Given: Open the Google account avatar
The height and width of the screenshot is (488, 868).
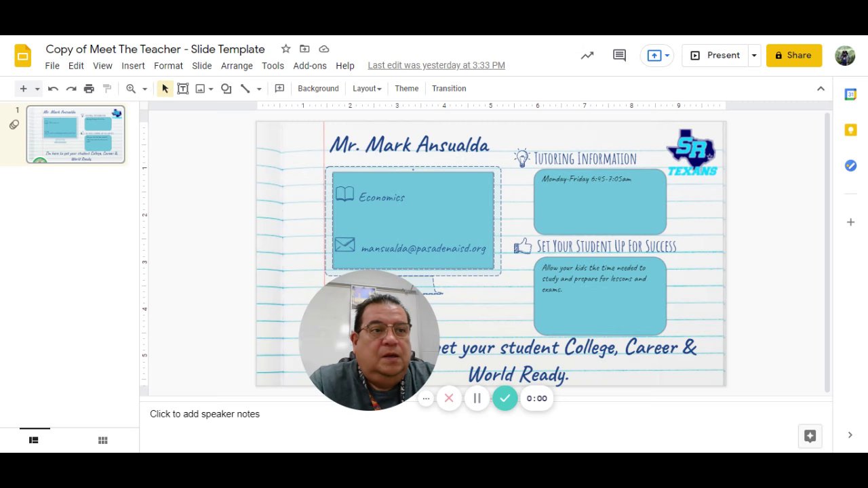Looking at the screenshot, I should click(845, 56).
